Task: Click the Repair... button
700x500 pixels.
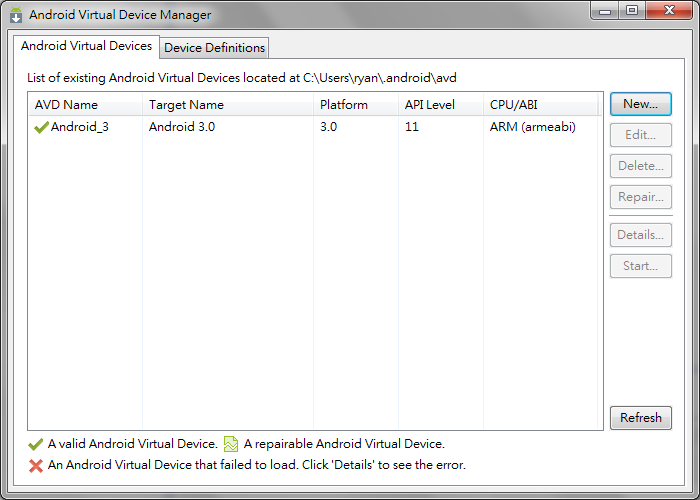Action: tap(641, 197)
